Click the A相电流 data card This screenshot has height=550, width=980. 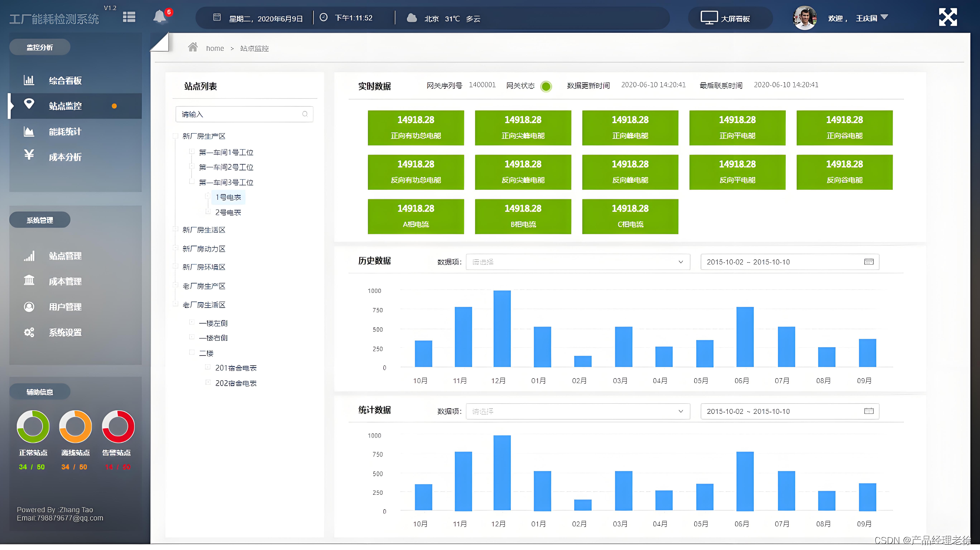pyautogui.click(x=415, y=216)
